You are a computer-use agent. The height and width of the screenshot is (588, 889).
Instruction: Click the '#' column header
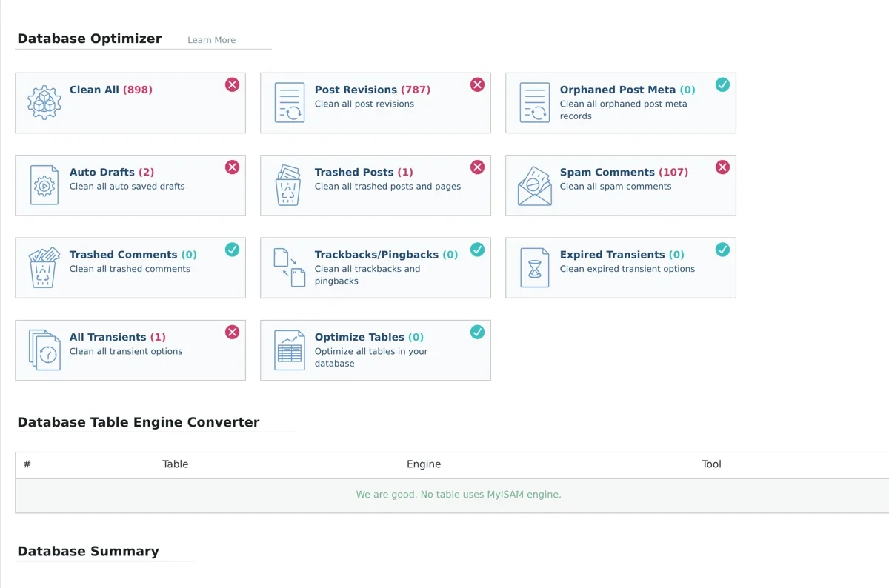27,464
